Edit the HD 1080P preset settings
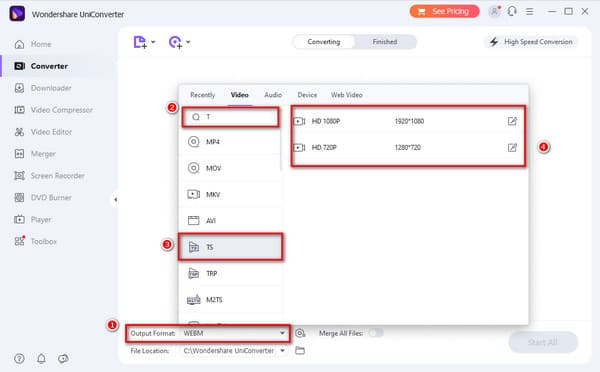The image size is (600, 372). [x=512, y=121]
